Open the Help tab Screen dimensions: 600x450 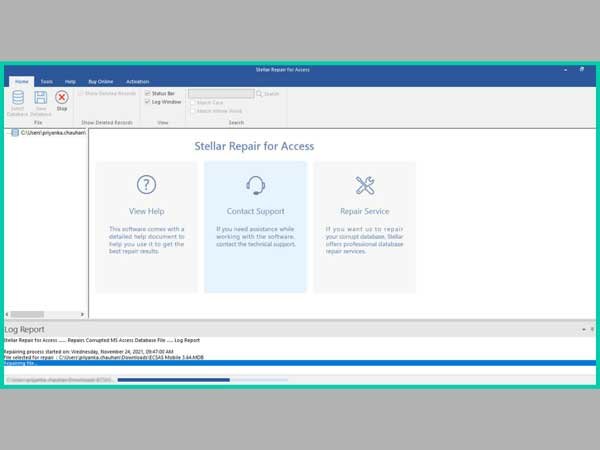click(x=70, y=82)
